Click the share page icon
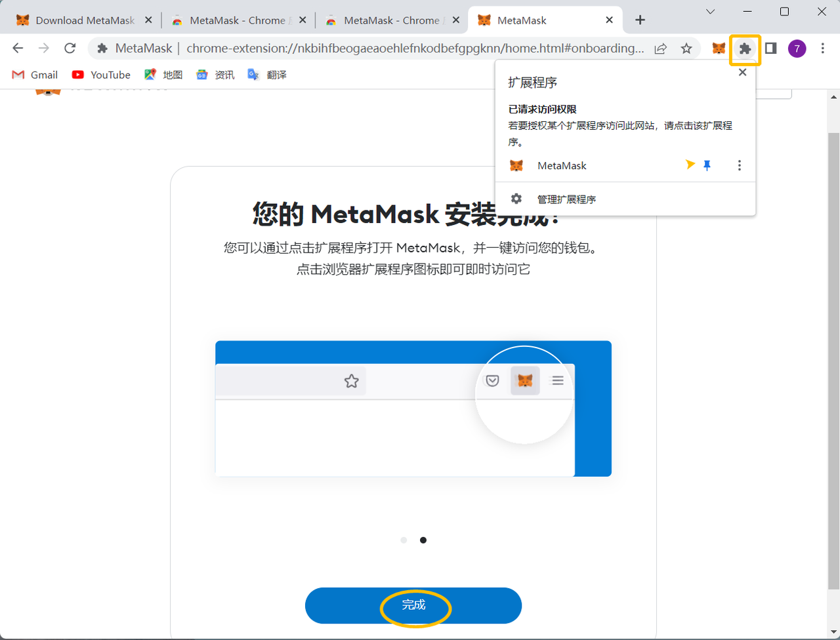Screen dimensions: 840x640 (x=661, y=49)
